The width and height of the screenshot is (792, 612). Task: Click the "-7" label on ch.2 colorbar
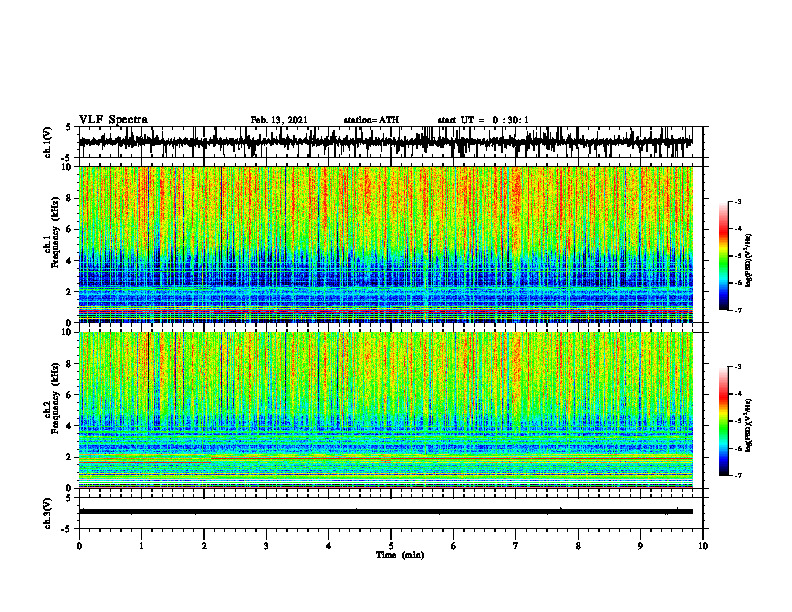coord(738,475)
